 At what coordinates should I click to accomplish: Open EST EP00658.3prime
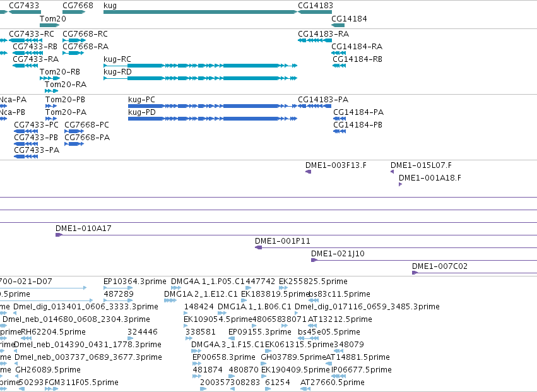224,357
